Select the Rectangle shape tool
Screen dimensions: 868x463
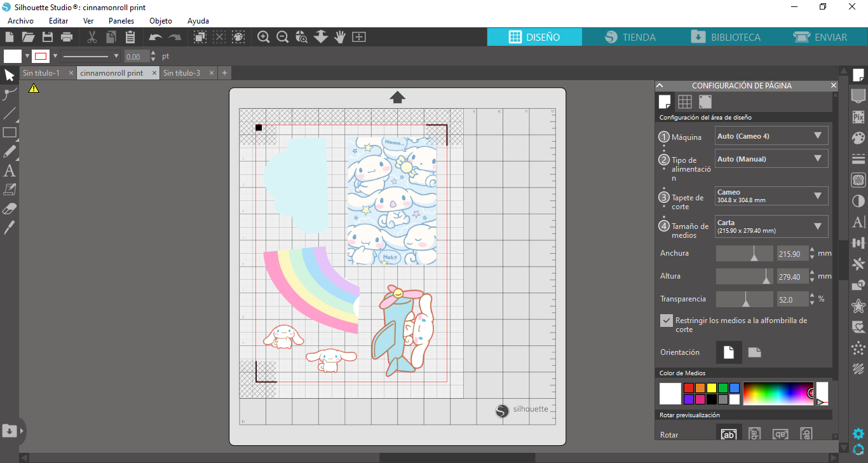pyautogui.click(x=10, y=133)
